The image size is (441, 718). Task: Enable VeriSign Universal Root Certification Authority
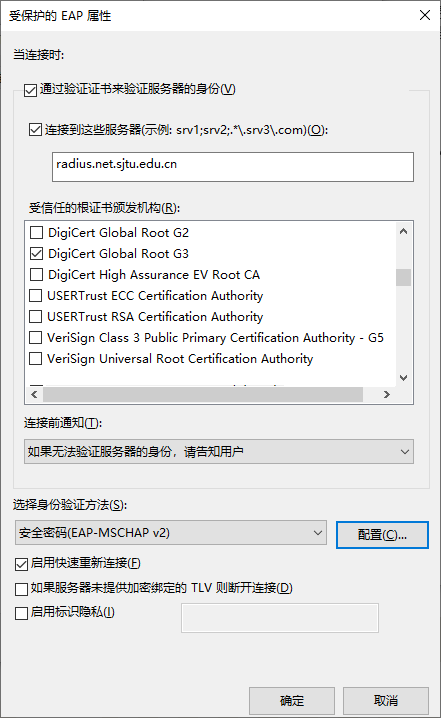[35, 359]
